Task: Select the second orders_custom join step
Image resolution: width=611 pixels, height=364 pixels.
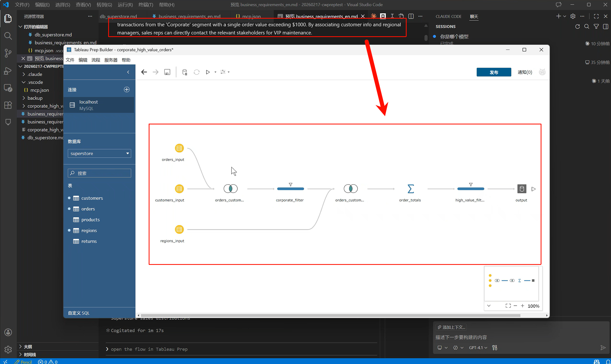Action: point(351,189)
